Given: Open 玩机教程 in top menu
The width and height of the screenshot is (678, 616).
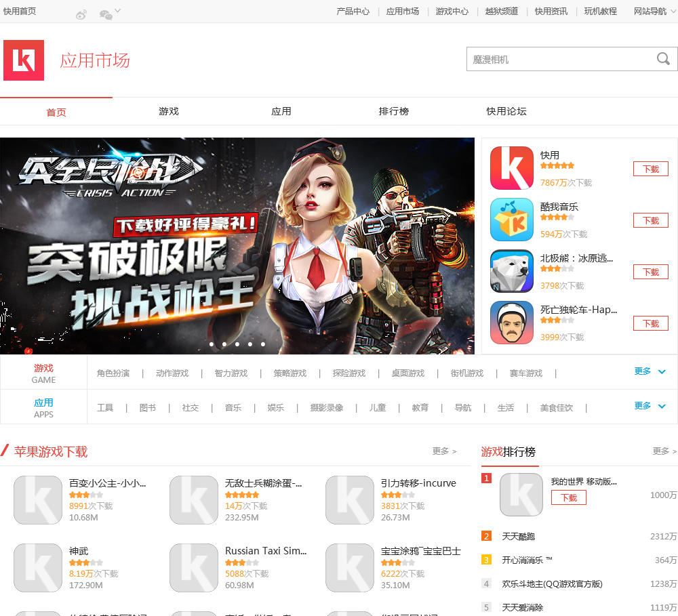Looking at the screenshot, I should click(601, 12).
